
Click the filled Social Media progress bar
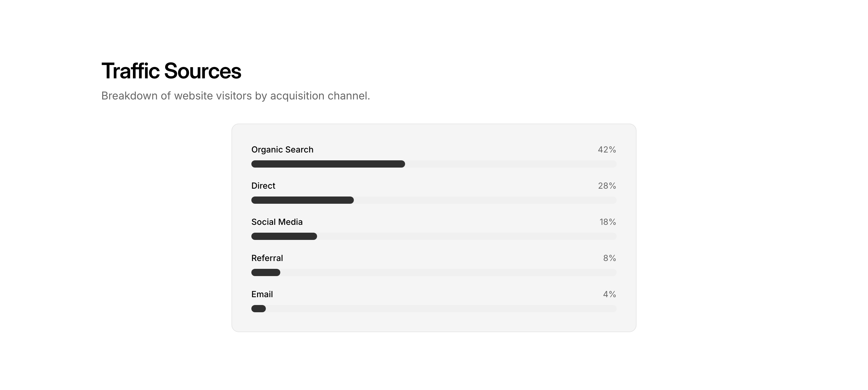click(284, 236)
